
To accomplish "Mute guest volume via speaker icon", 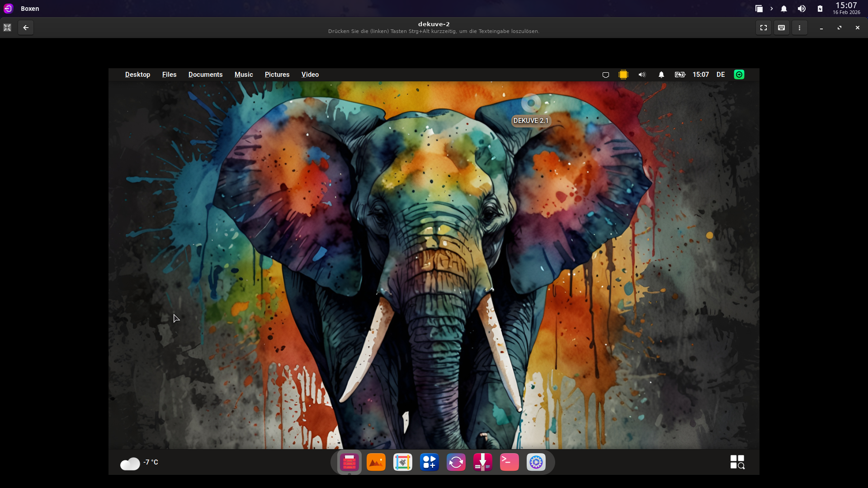I will point(642,75).
